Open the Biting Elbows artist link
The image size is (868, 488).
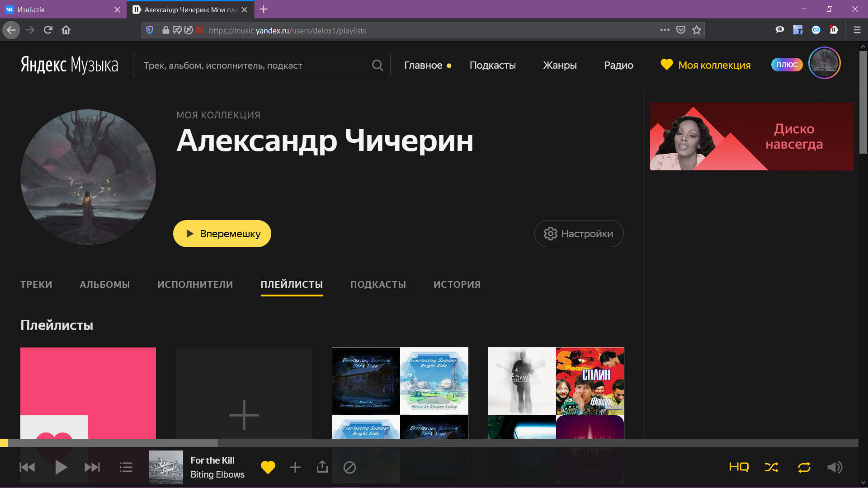[217, 474]
